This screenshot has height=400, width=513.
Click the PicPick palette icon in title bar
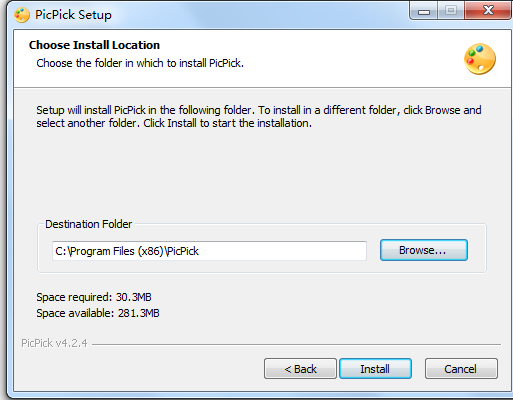point(22,15)
